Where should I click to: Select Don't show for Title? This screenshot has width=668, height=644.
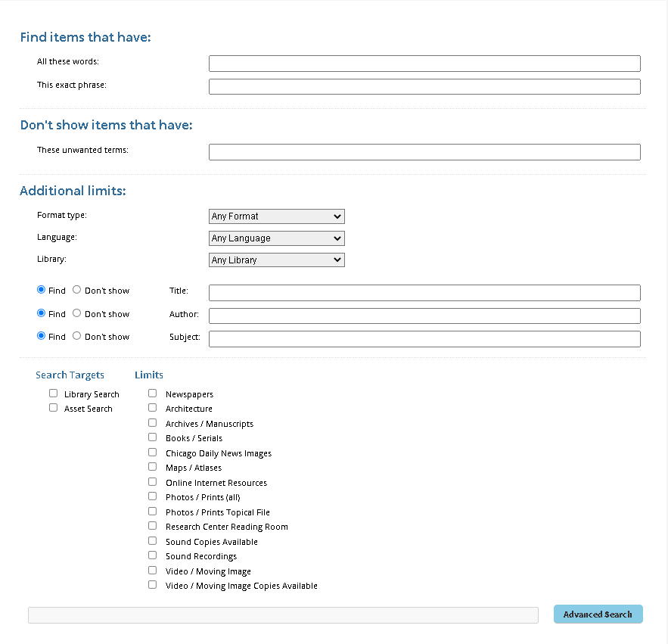[x=76, y=289]
